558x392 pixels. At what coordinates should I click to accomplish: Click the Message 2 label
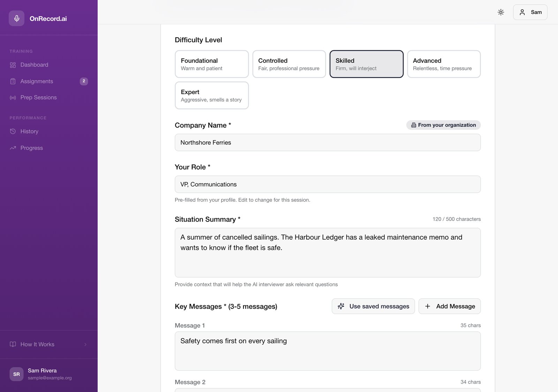pos(190,382)
